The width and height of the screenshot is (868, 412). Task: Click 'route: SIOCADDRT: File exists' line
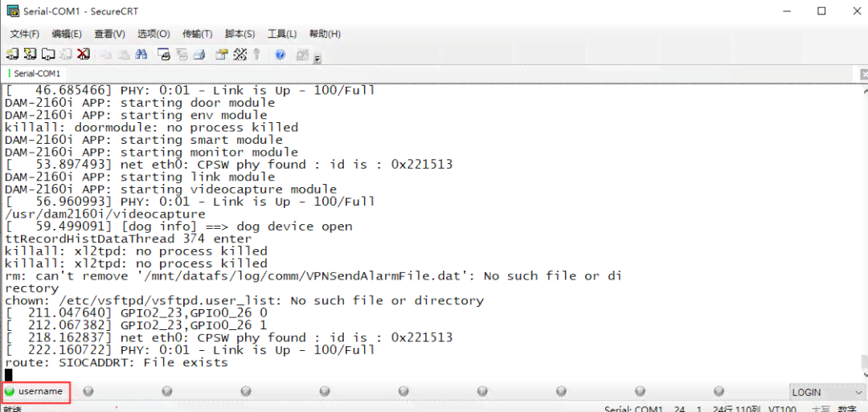(x=117, y=363)
